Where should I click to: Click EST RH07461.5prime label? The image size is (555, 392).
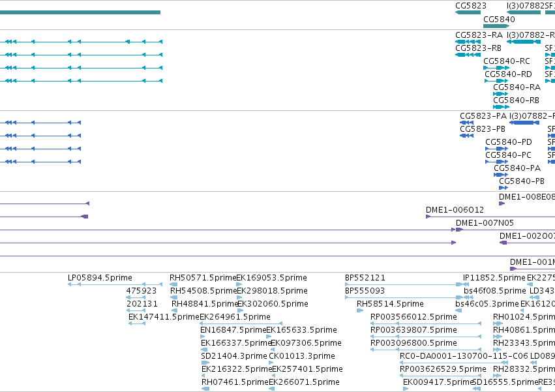(x=235, y=382)
